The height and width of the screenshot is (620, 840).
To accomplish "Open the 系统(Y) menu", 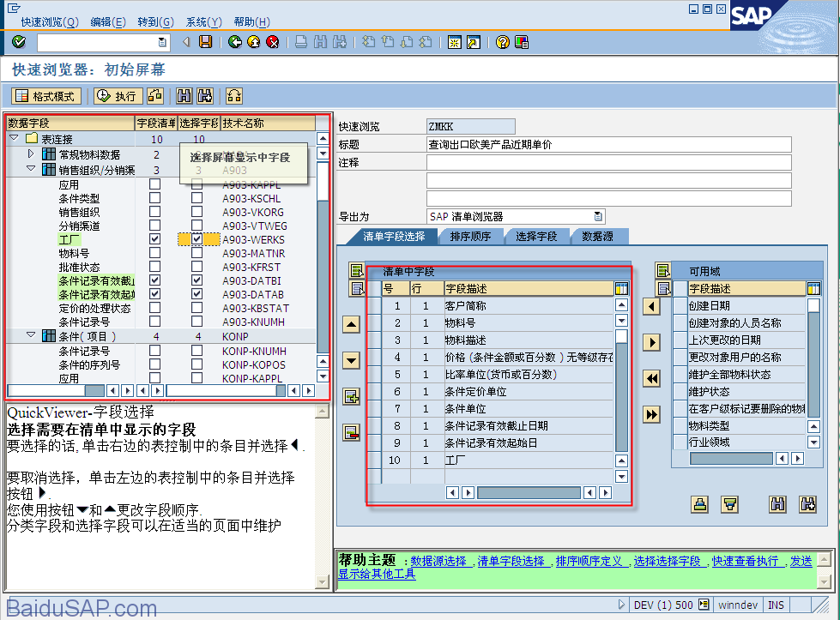I will pyautogui.click(x=203, y=21).
